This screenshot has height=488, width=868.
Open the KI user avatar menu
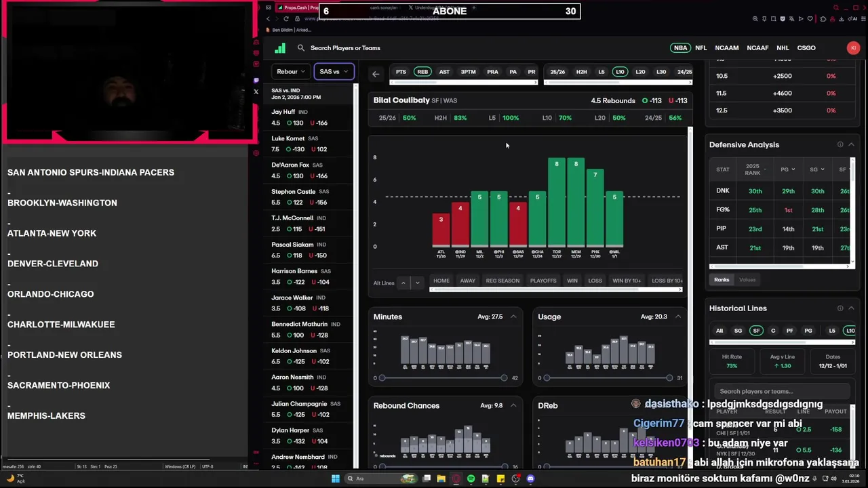coord(853,47)
